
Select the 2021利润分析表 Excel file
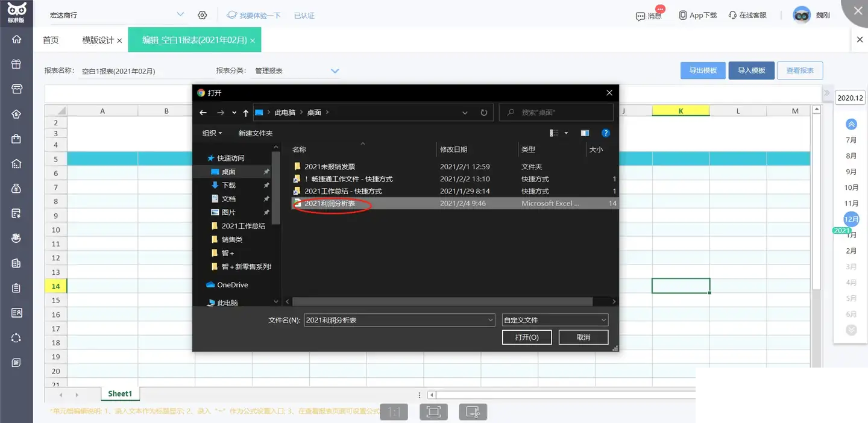[x=330, y=204]
